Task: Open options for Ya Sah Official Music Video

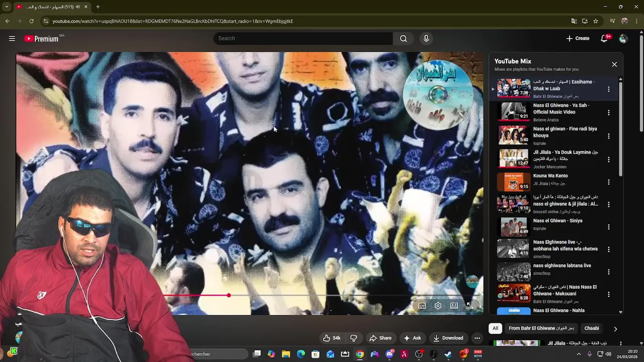Action: click(x=609, y=113)
